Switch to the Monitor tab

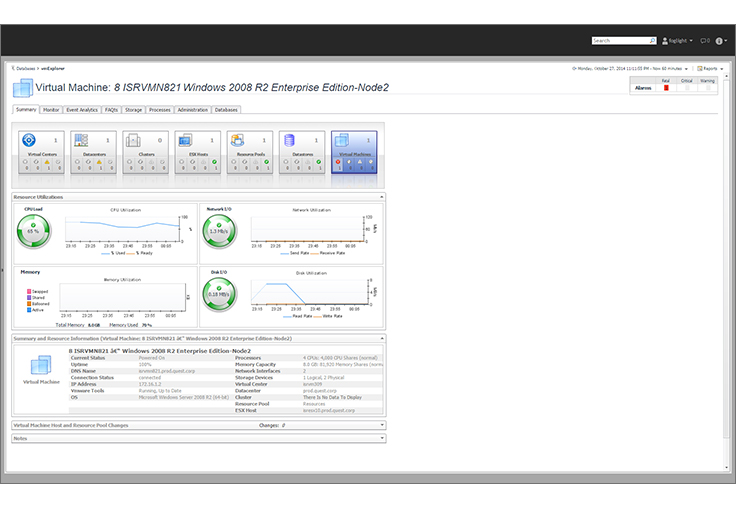[x=51, y=110]
